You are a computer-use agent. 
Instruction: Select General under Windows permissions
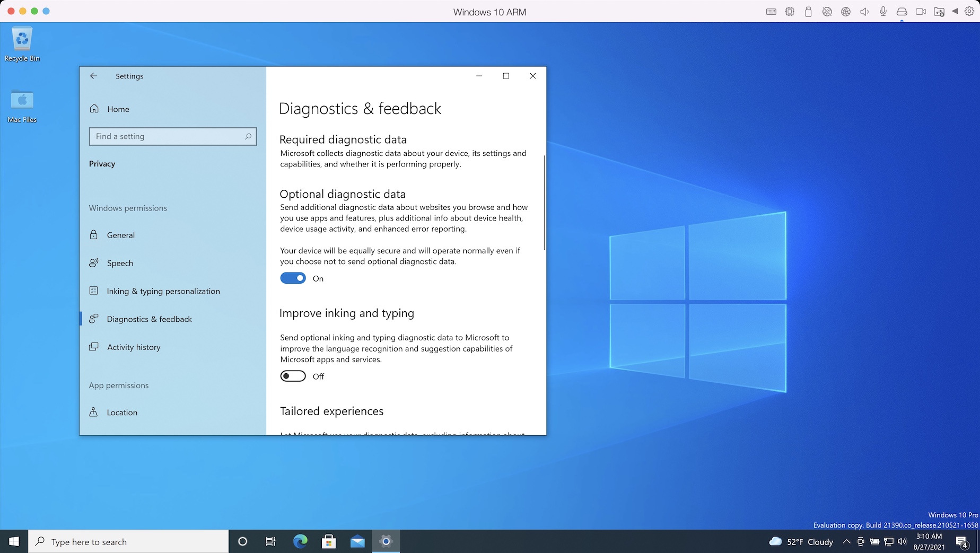(x=121, y=235)
